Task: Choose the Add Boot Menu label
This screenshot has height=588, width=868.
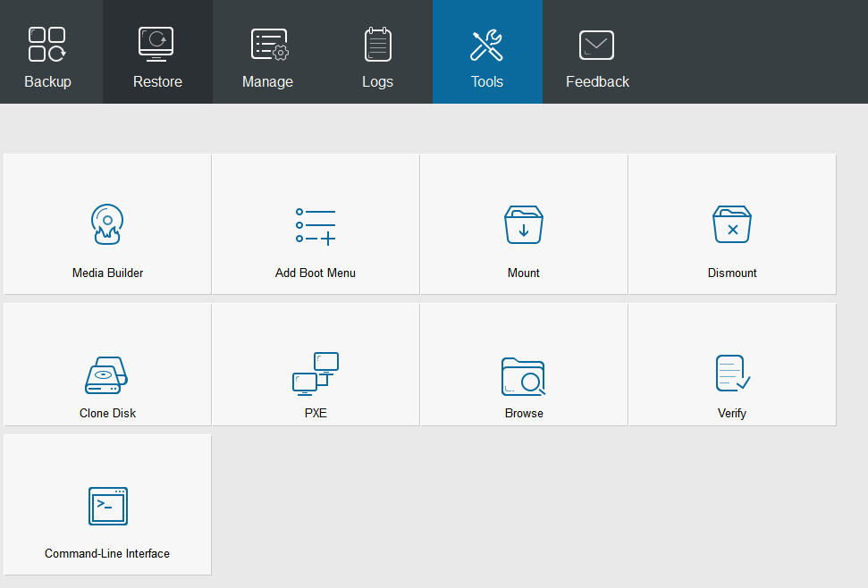Action: 316,273
